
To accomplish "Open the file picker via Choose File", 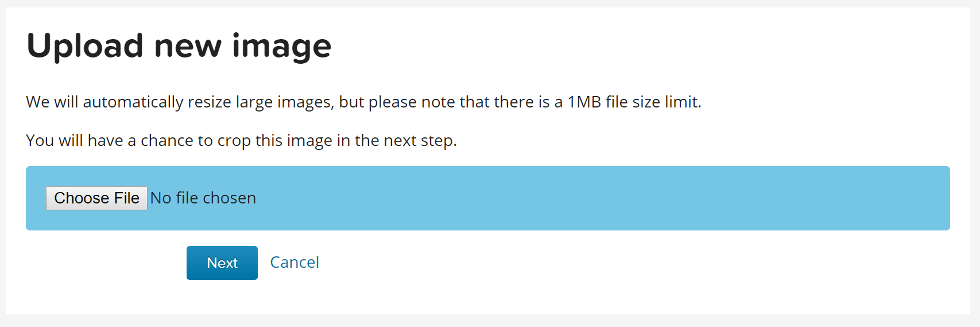I will (x=96, y=198).
